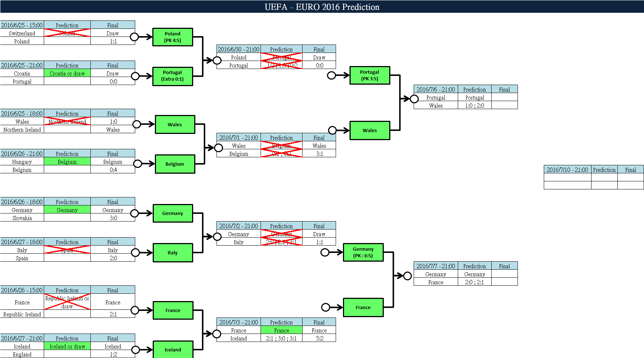Select the 'Iceland or draw' prediction cell
644x358 pixels.
67,347
